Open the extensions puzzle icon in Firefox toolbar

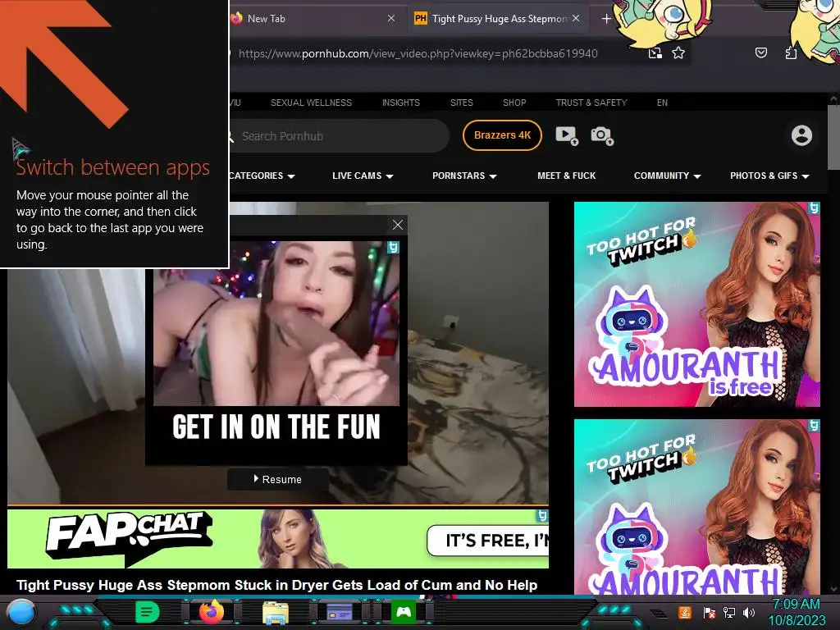791,52
